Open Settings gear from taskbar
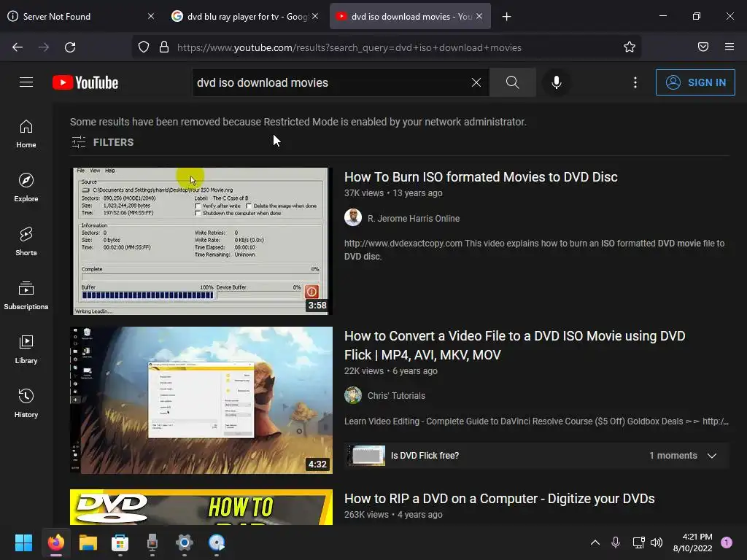Viewport: 747px width, 560px height. pyautogui.click(x=185, y=542)
